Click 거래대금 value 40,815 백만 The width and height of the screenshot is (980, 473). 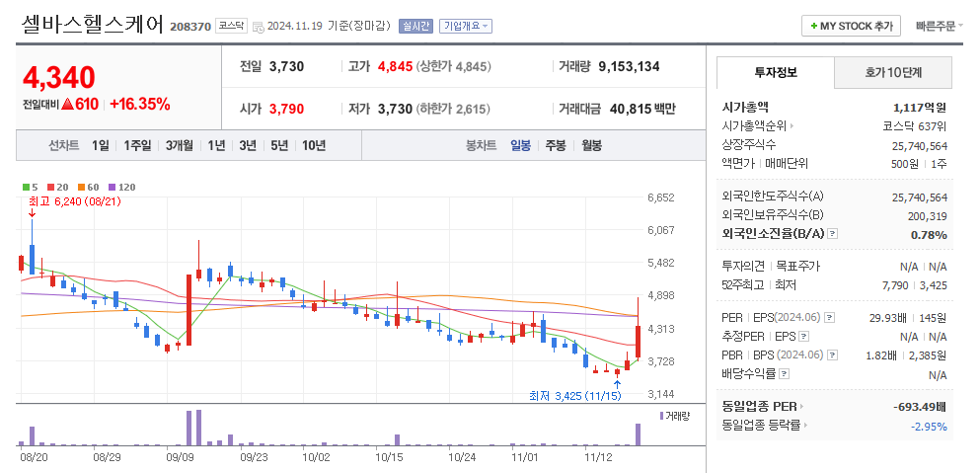point(642,109)
